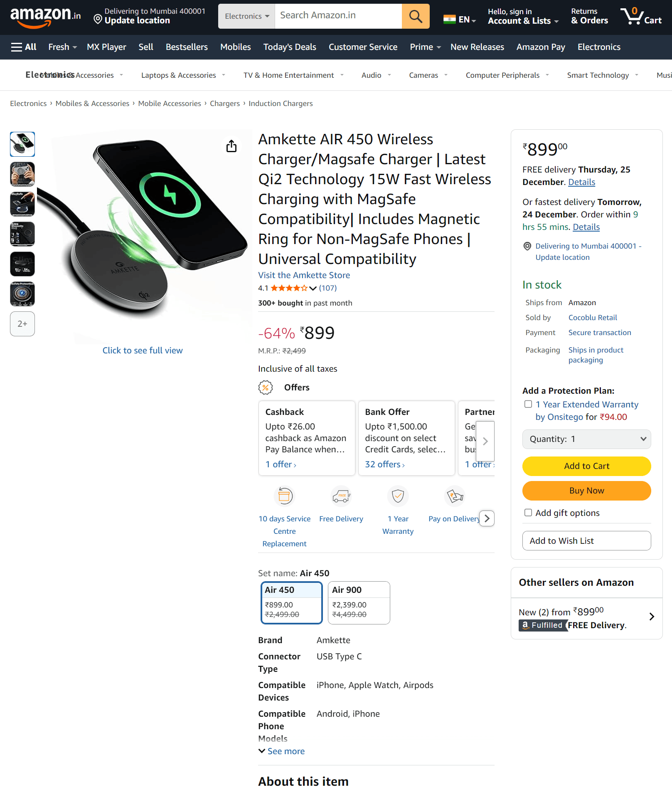Click the Pay on Delivery icon
Screen dimensions: 672x787
(455, 496)
